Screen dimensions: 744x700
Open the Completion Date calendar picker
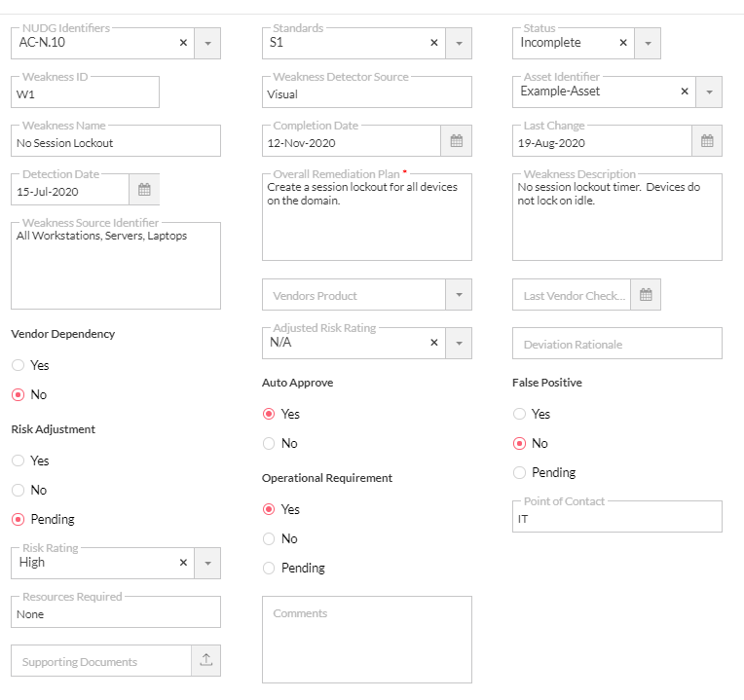pos(456,142)
